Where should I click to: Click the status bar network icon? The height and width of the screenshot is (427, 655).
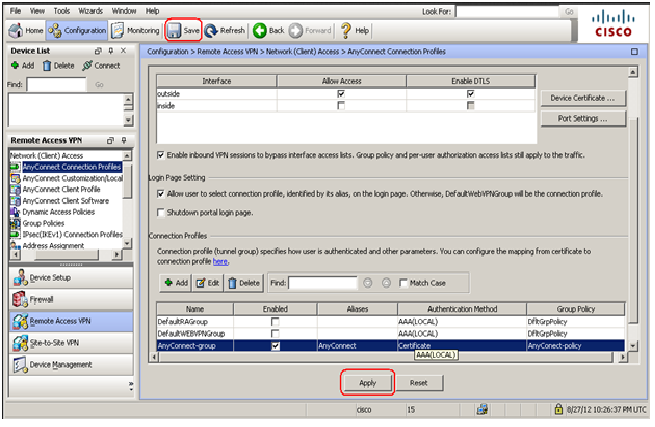point(482,409)
